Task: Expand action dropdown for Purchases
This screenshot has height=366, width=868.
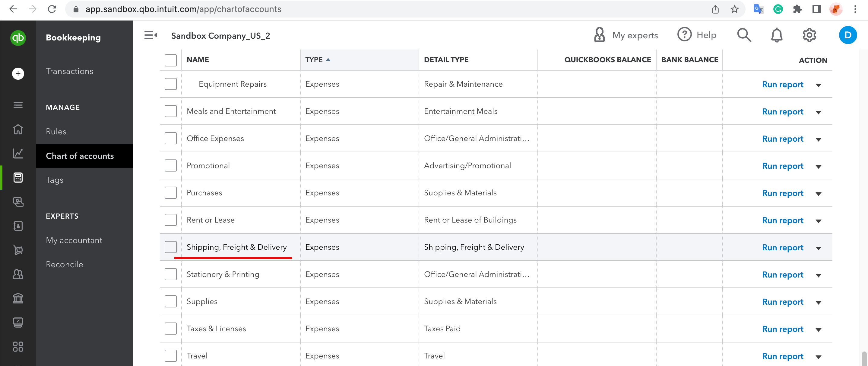Action: [818, 194]
